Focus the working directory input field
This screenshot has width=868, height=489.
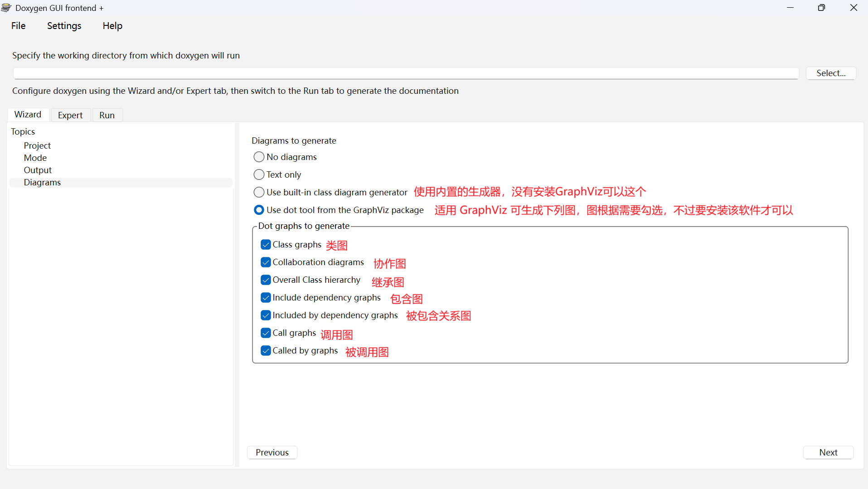[406, 73]
